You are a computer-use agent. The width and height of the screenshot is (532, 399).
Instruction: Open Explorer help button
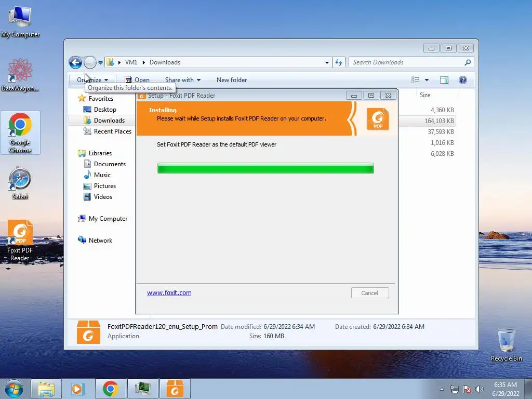(x=463, y=79)
